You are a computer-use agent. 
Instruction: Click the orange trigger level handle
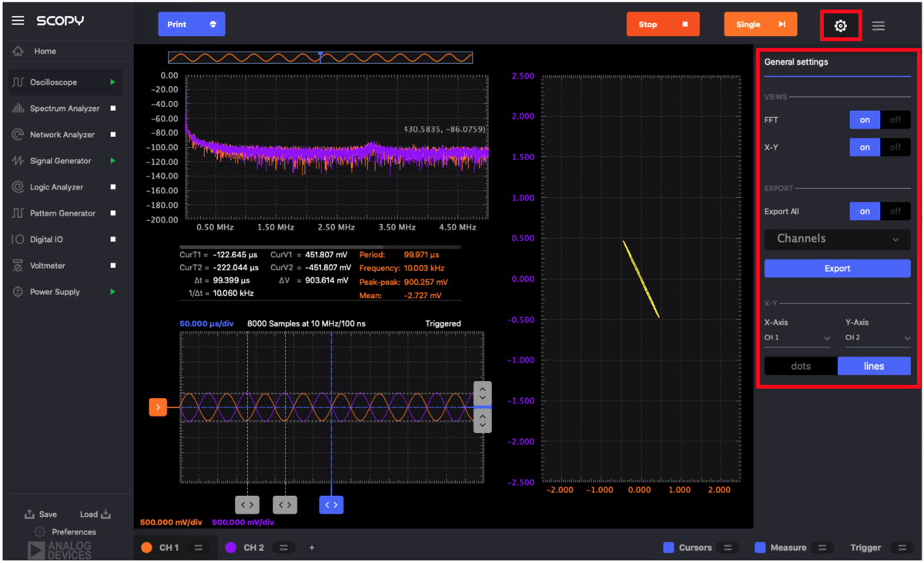coord(158,407)
